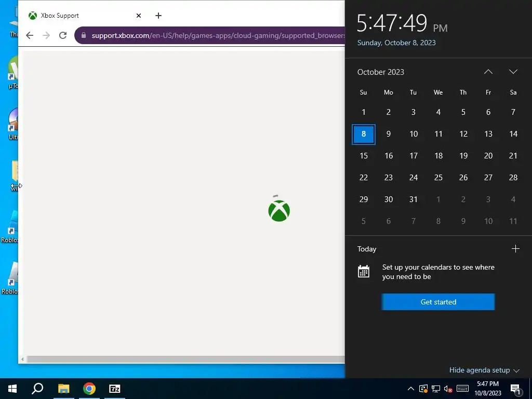Click the lock icon in the address bar
Image resolution: width=532 pixels, height=399 pixels.
click(84, 35)
